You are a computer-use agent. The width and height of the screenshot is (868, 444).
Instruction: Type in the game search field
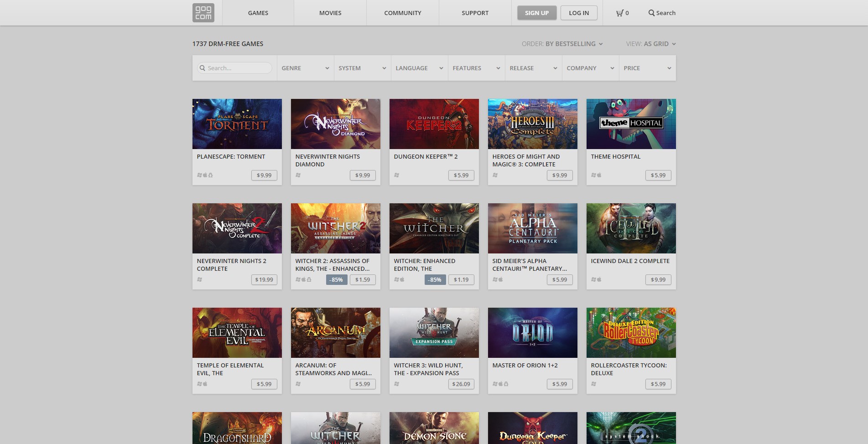[x=237, y=68]
